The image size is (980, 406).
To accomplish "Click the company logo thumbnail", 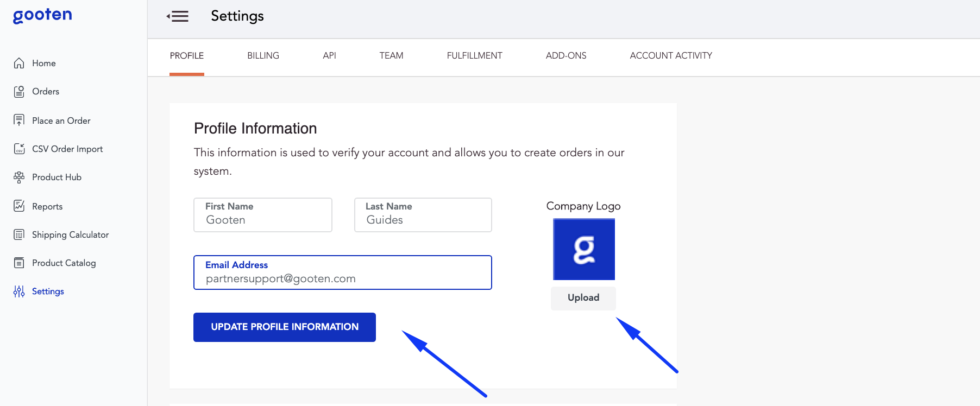I will 583,249.
